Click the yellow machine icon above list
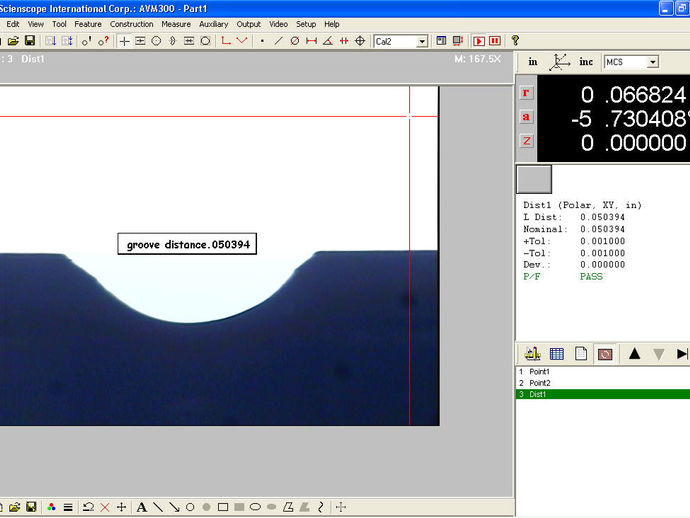690x518 pixels. (x=532, y=354)
